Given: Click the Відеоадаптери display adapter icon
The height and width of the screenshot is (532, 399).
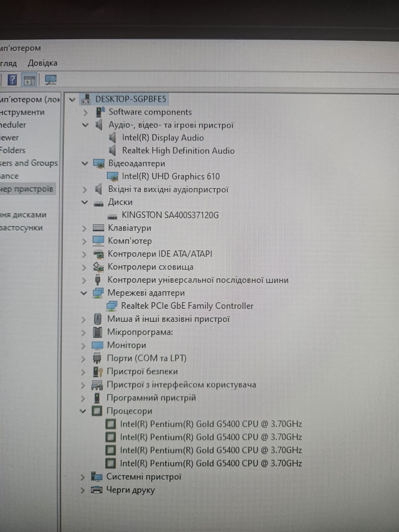Looking at the screenshot, I should (x=99, y=164).
